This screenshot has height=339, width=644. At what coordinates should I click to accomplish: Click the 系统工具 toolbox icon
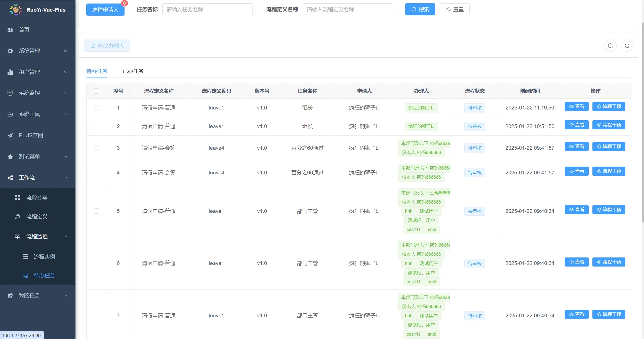point(10,114)
